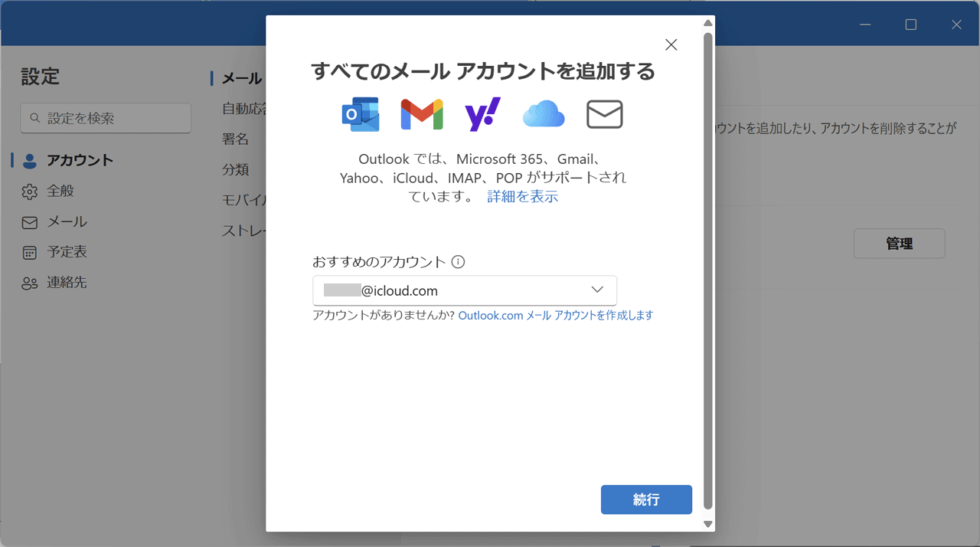The height and width of the screenshot is (547, 980).
Task: Maximize the Outlook window
Action: [911, 25]
